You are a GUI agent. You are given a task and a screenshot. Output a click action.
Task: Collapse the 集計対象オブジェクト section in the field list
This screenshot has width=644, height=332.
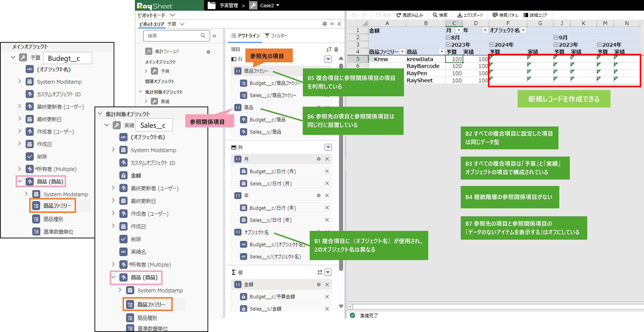tap(140, 92)
